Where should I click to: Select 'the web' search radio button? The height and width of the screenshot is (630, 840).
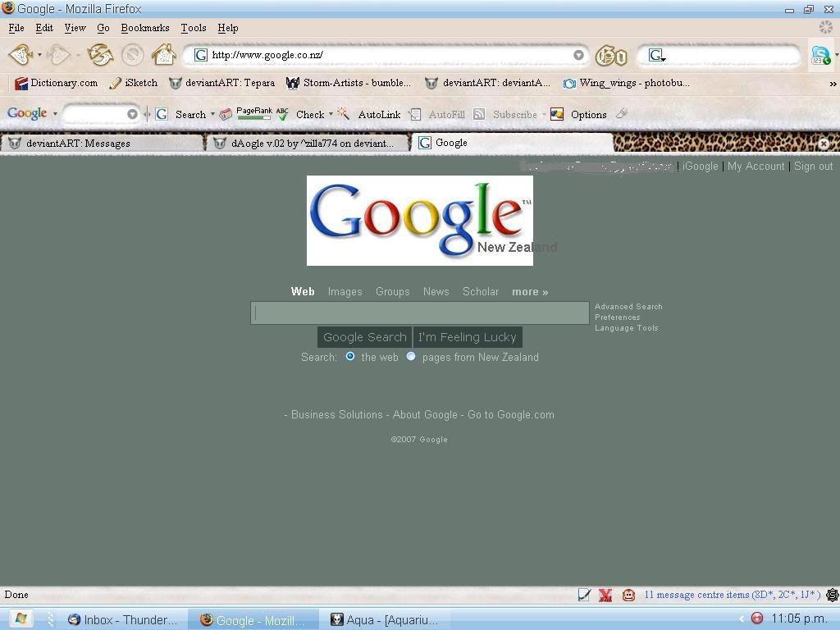[349, 356]
